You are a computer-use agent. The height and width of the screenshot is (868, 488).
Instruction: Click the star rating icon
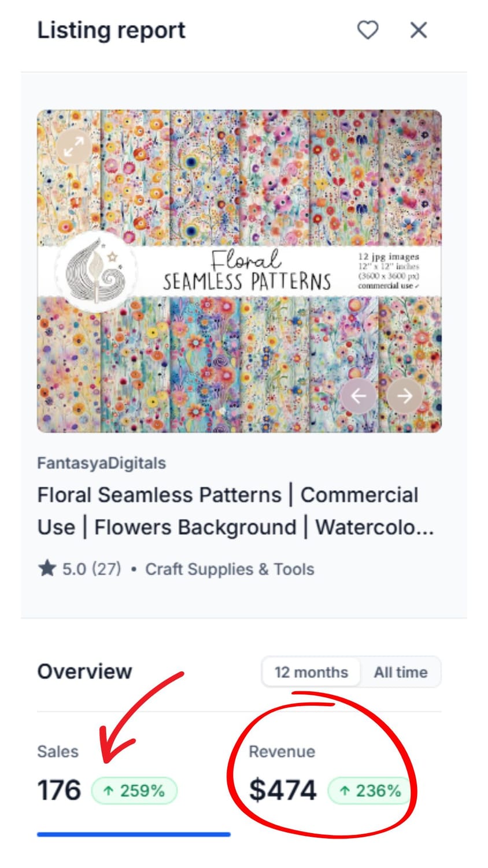tap(47, 569)
